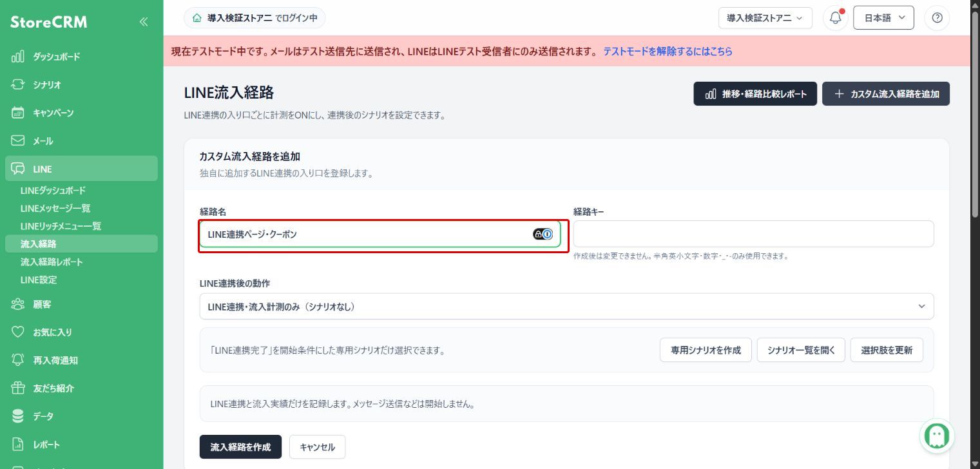Open LINEリッチメニュー一覧 submenu item
Screen dimensions: 980x469
[61, 226]
